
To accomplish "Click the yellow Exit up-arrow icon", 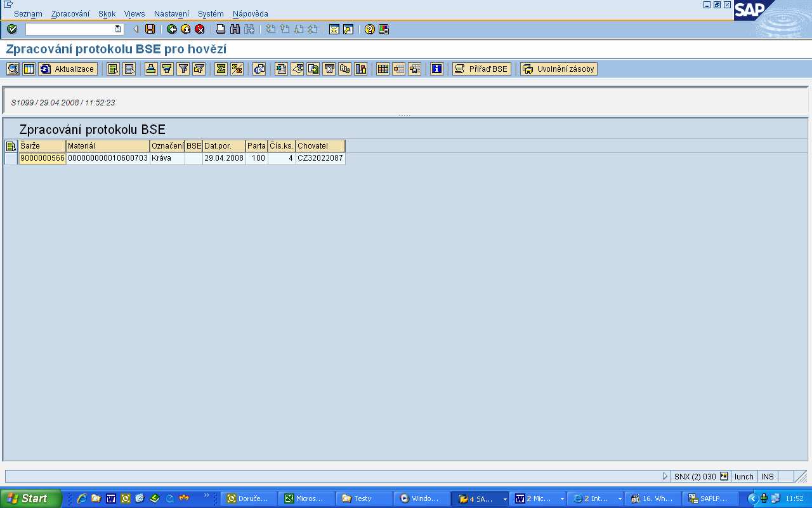I will tap(186, 29).
